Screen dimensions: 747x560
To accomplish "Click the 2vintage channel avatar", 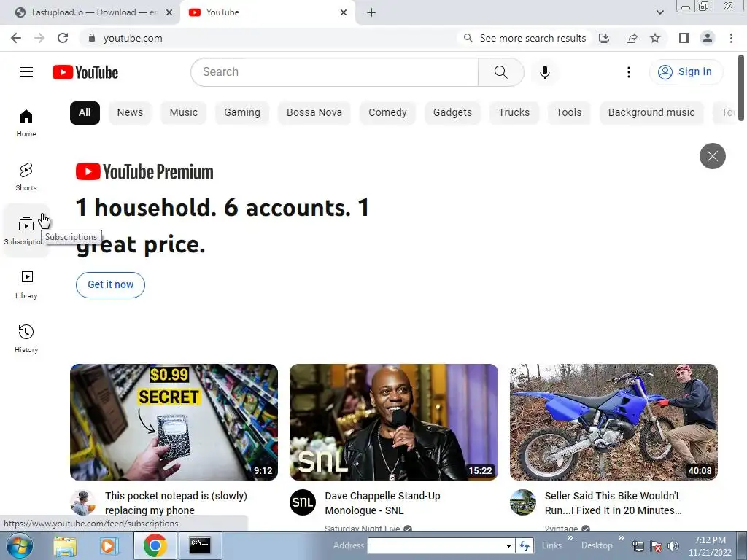I will point(522,502).
